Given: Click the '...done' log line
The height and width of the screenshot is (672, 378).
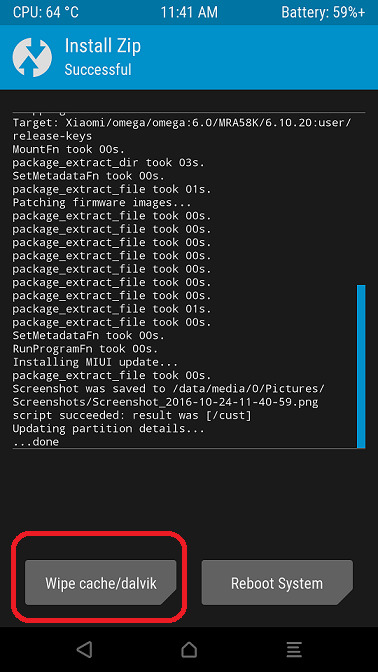Looking at the screenshot, I should coord(36,442).
